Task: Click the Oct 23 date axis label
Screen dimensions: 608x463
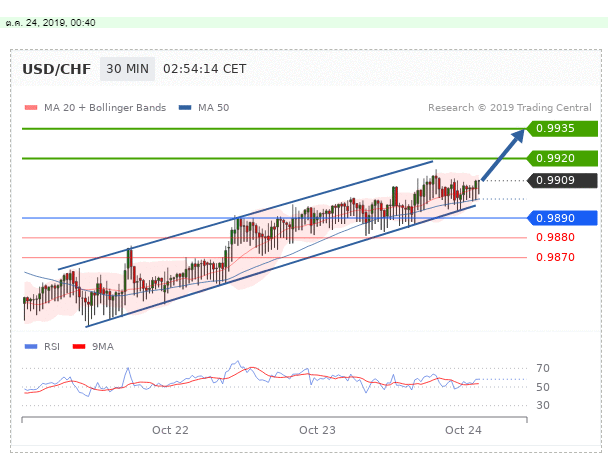Action: pos(317,430)
